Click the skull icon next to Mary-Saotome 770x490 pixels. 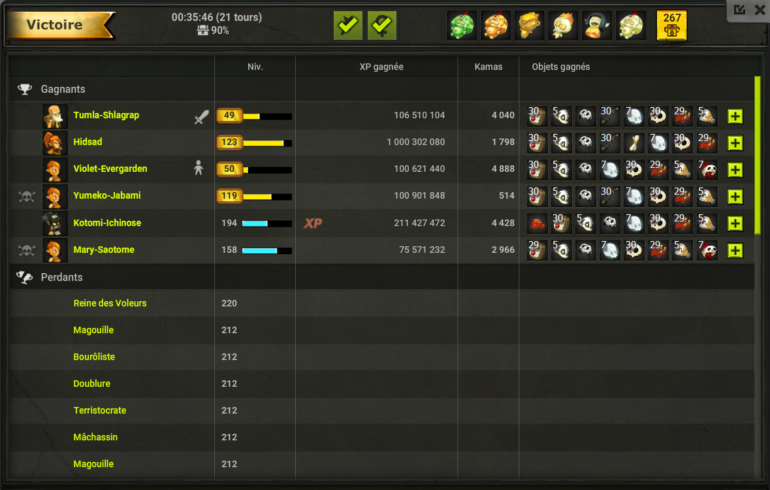point(27,250)
